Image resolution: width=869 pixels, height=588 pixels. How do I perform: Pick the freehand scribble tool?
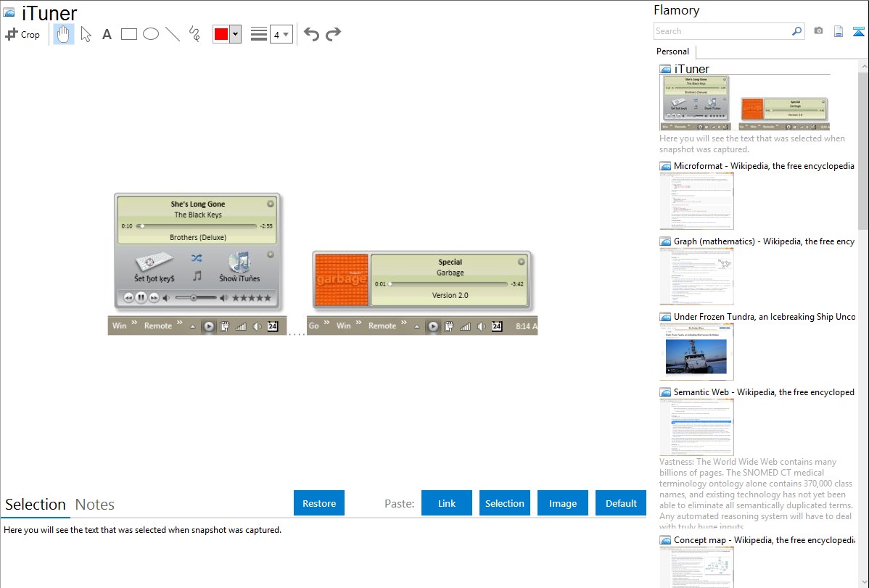[x=194, y=34]
